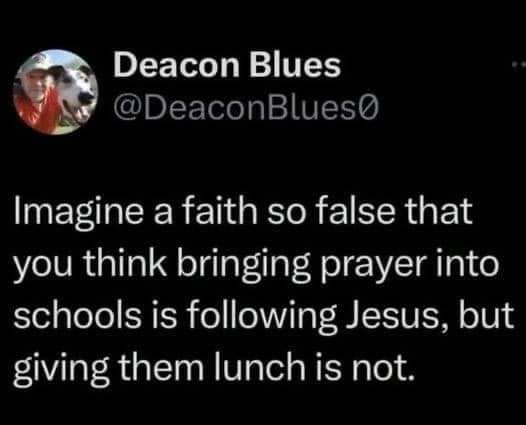Click the man's white cap in avatar
This screenshot has width=526, height=425.
coord(35,64)
